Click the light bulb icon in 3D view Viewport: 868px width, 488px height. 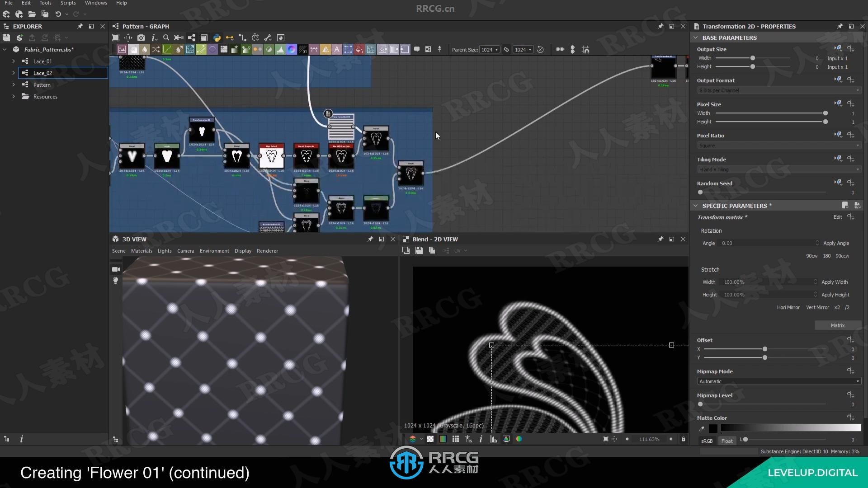(116, 281)
